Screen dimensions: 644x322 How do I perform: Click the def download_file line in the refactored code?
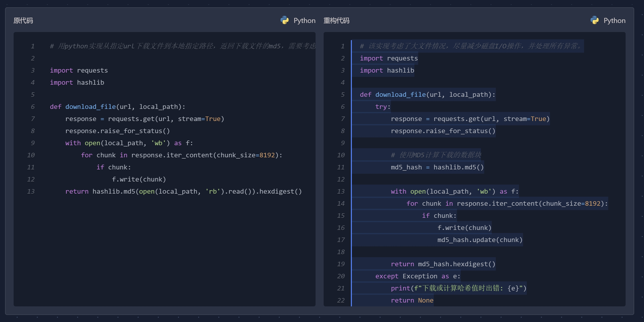coord(428,95)
